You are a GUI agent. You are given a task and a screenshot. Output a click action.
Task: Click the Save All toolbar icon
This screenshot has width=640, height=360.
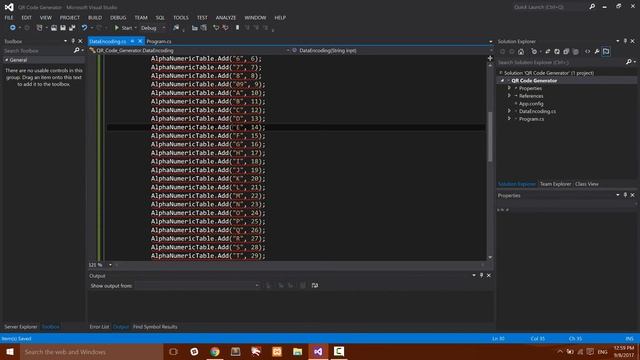(72, 28)
